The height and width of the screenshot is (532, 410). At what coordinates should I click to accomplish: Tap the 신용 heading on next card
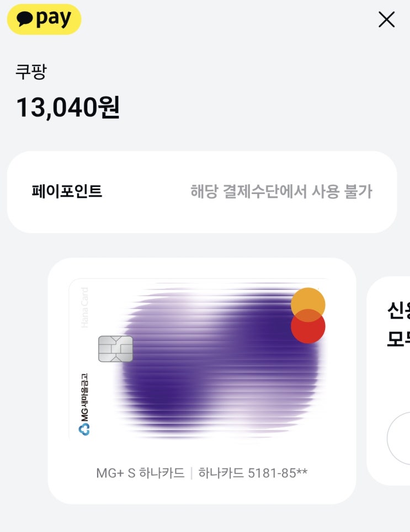(398, 311)
